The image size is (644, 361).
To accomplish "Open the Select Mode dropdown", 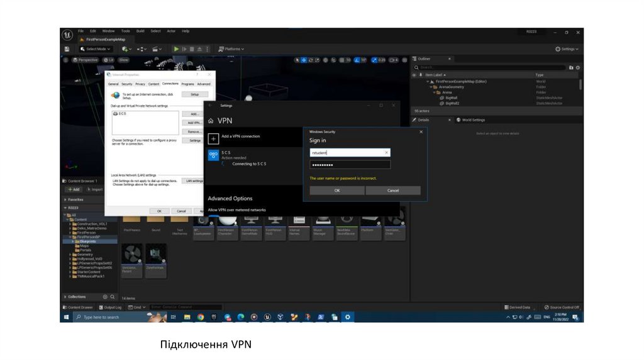I will pyautogui.click(x=96, y=49).
